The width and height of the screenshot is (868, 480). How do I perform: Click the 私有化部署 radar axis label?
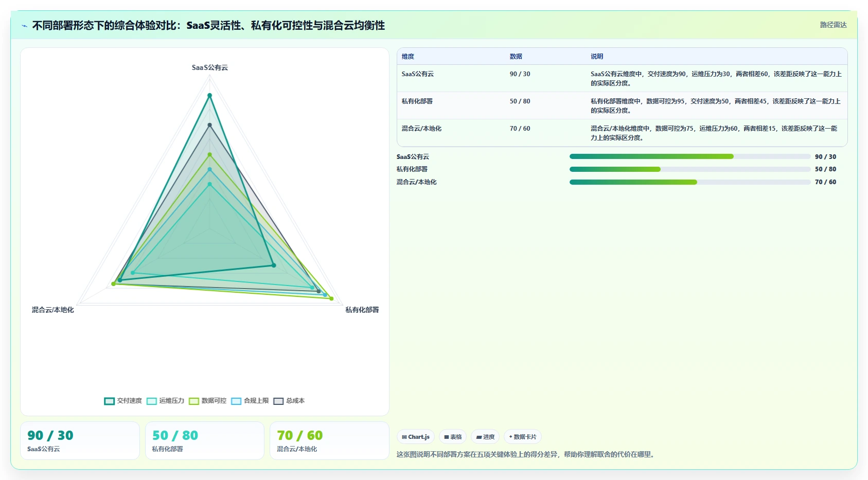click(362, 310)
